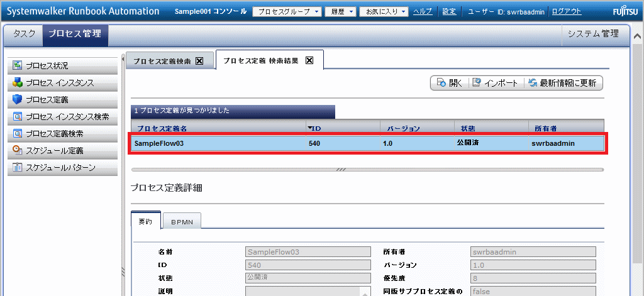The height and width of the screenshot is (296, 644).
Task: Select the プロセス インスタンス cubes icon
Action: tap(18, 82)
